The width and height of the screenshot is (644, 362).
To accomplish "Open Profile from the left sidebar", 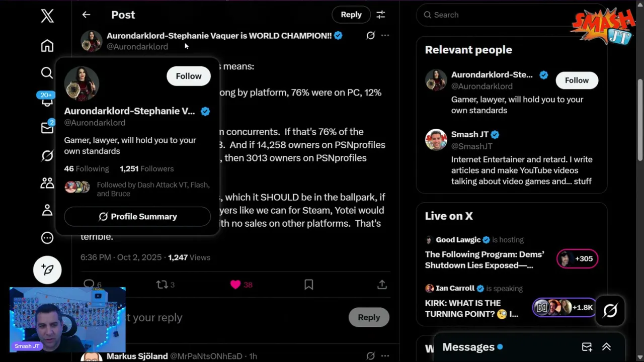I will 47,210.
